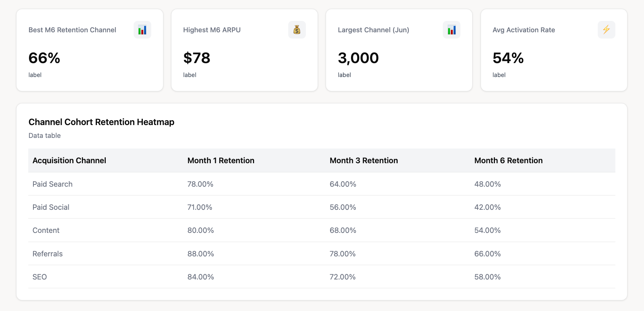Screen dimensions: 644x311
Task: Select the Referrals row label
Action: (x=48, y=254)
